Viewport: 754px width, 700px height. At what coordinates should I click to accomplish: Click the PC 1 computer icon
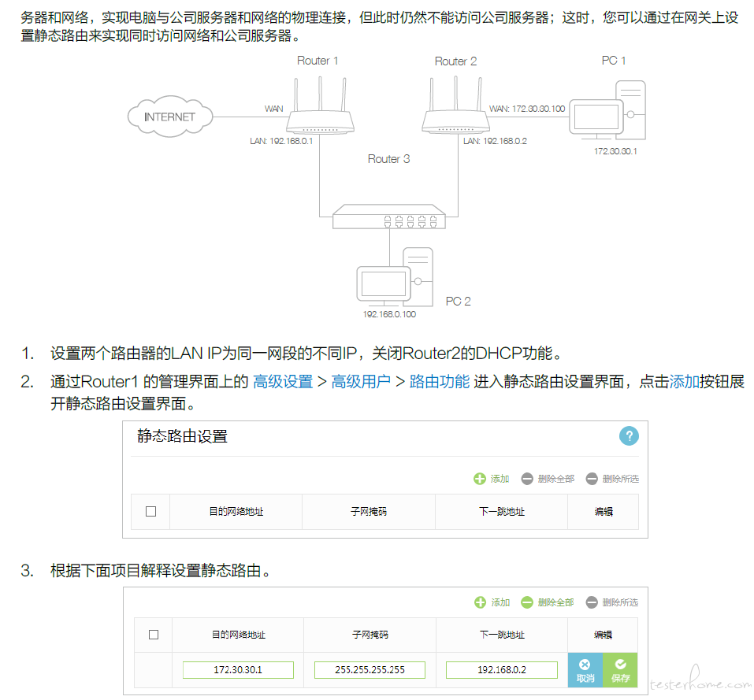pos(607,110)
